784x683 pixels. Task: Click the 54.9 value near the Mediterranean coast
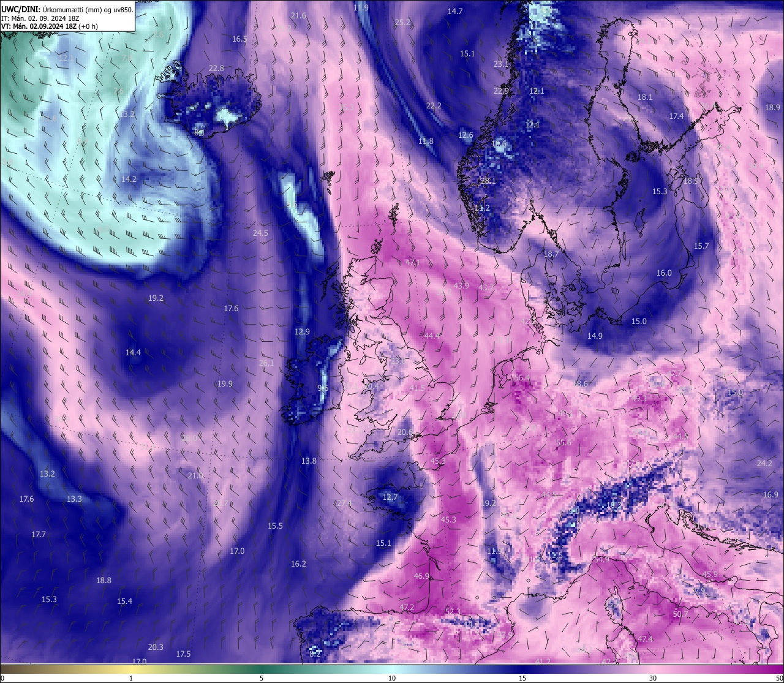(601, 559)
